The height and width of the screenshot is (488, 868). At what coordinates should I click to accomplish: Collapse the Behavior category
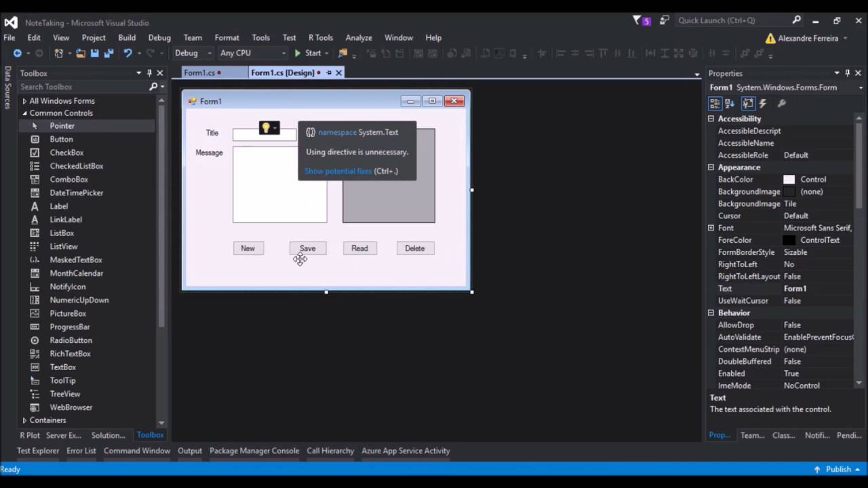click(x=711, y=313)
